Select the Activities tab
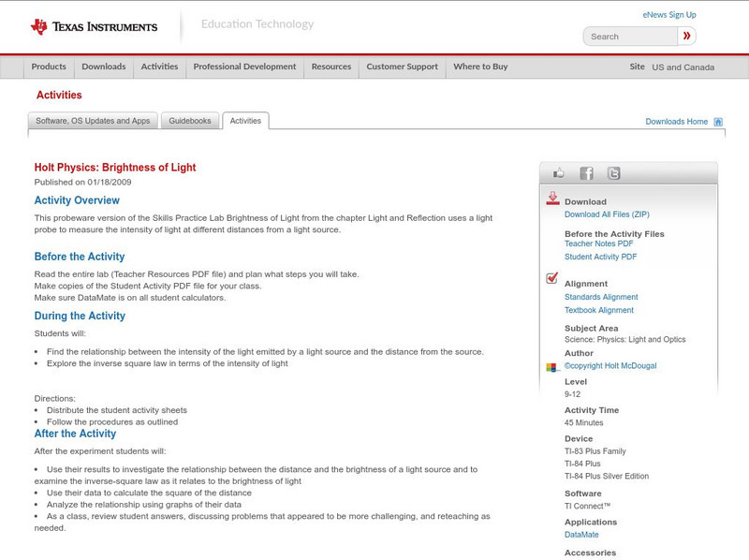 [x=245, y=121]
